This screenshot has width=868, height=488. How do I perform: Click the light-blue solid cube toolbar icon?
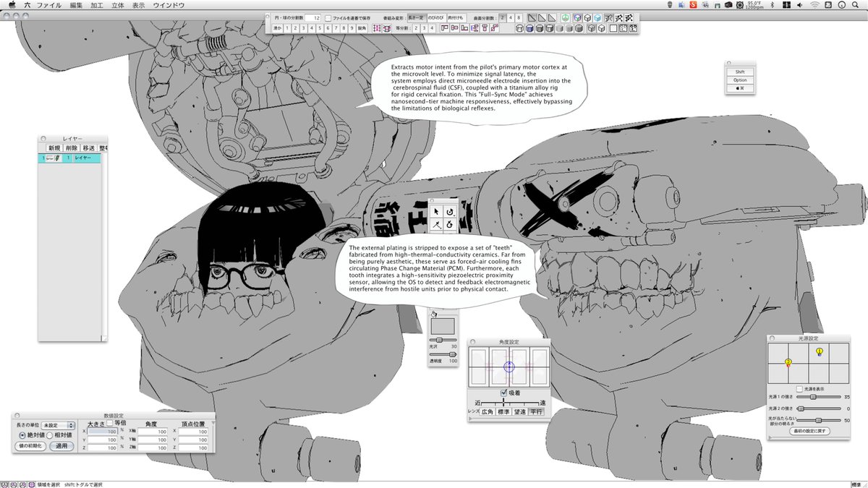point(597,17)
